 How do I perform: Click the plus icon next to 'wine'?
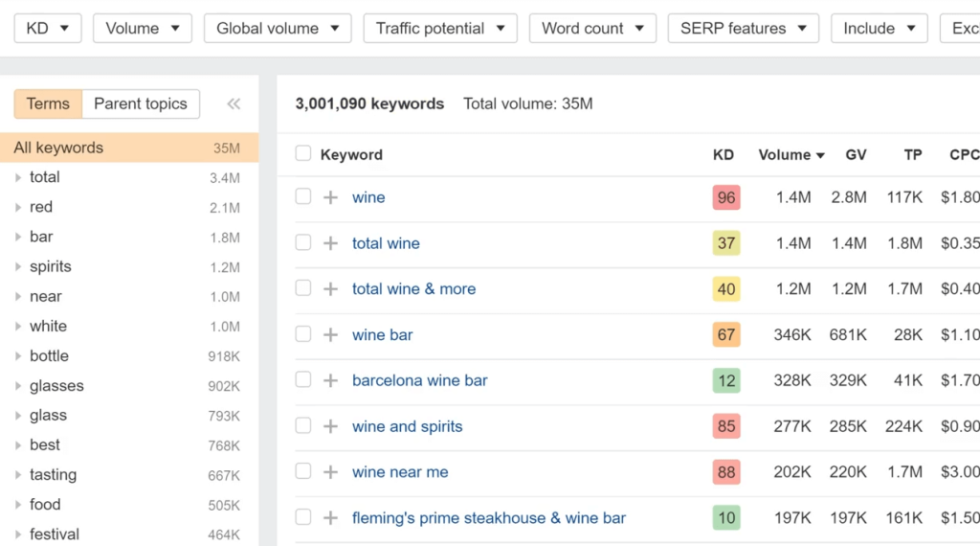point(330,197)
